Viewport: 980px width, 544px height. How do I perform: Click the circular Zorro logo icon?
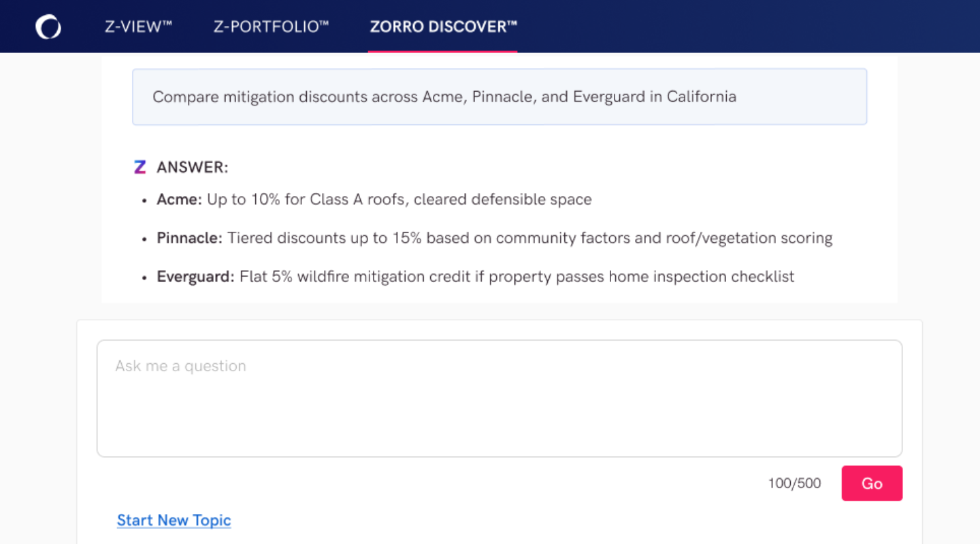pyautogui.click(x=48, y=27)
